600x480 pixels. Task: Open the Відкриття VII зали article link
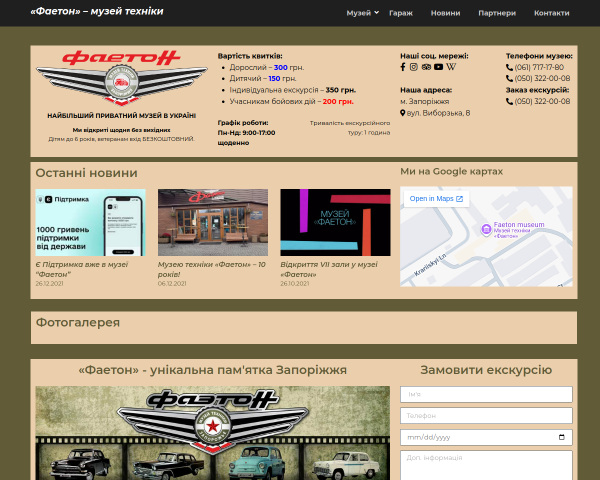click(x=329, y=269)
